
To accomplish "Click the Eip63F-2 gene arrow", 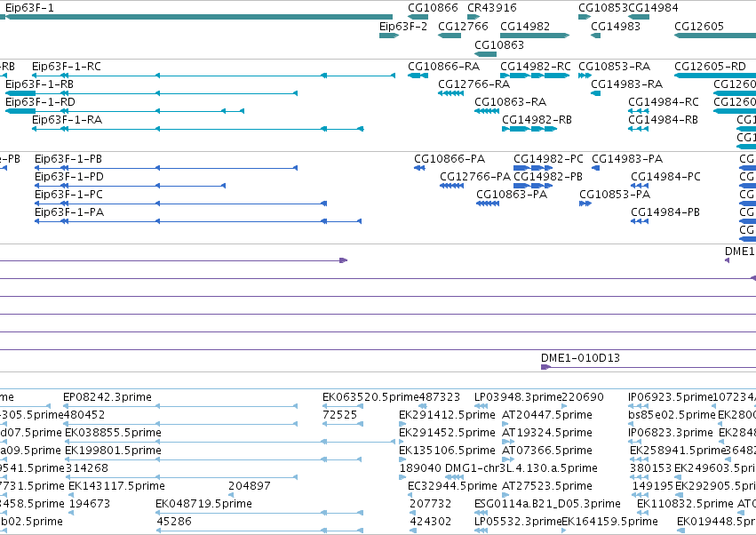I will (x=389, y=36).
